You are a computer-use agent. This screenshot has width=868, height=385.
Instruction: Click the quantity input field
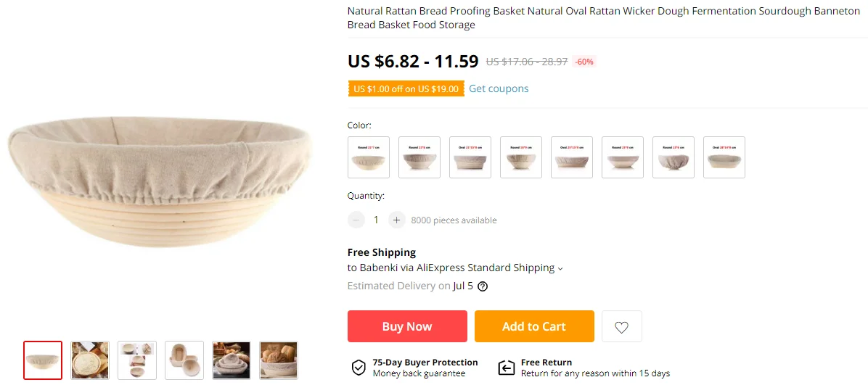point(376,220)
